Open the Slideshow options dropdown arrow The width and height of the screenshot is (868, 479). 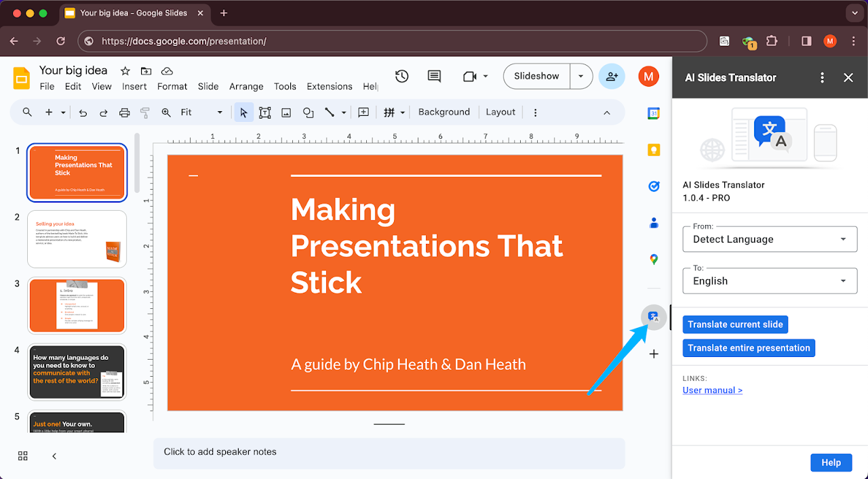(x=581, y=77)
